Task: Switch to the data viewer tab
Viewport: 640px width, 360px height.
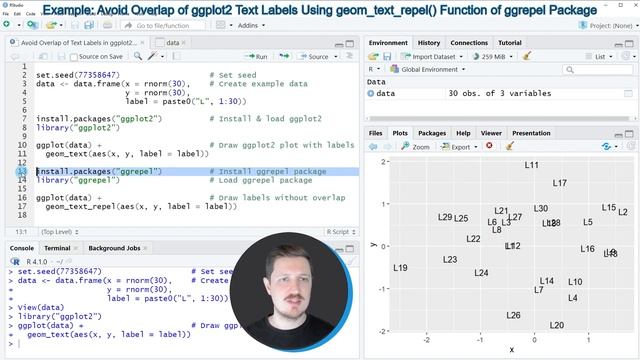Action: 172,42
